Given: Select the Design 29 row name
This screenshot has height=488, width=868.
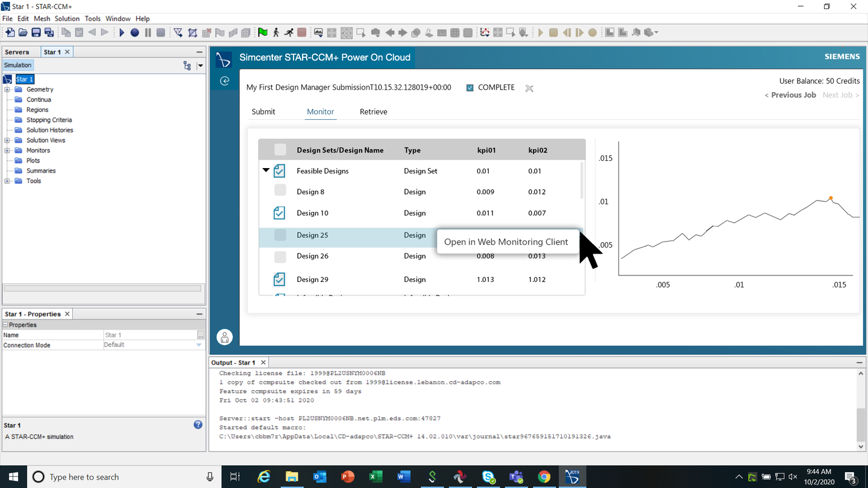Looking at the screenshot, I should pos(312,280).
